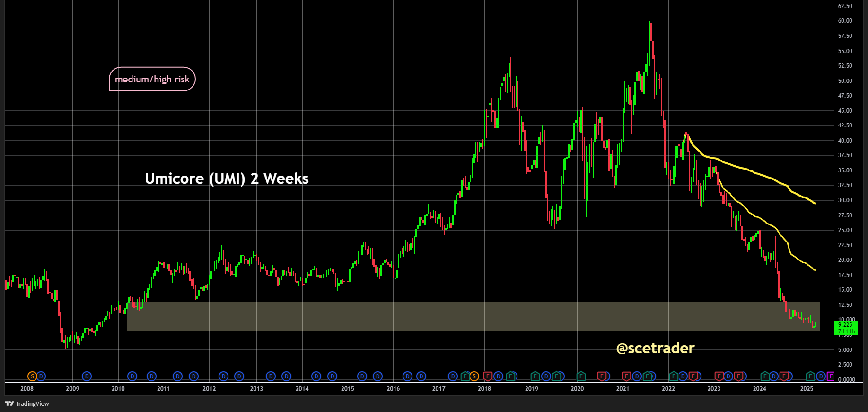Open the green earnings marker in early 2020
868x412 pixels.
[x=580, y=376]
